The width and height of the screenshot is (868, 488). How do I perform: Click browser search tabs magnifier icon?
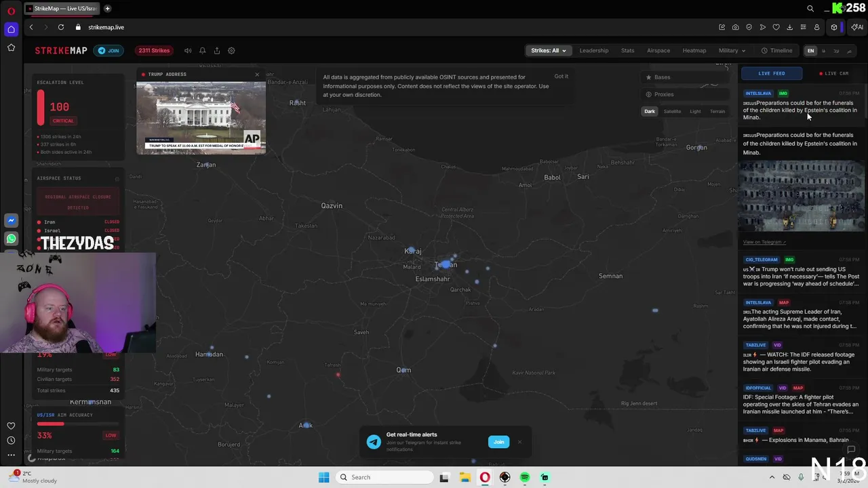pyautogui.click(x=810, y=9)
